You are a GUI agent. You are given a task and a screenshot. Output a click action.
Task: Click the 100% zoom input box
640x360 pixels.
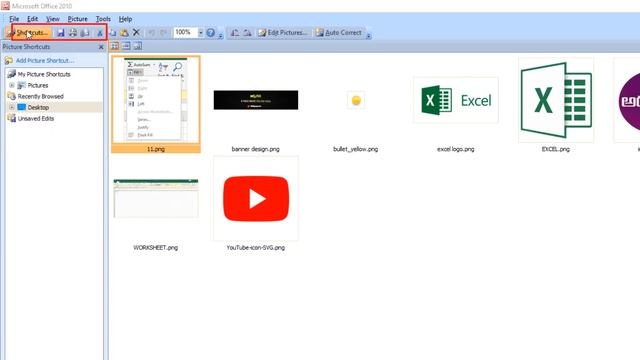pos(185,32)
